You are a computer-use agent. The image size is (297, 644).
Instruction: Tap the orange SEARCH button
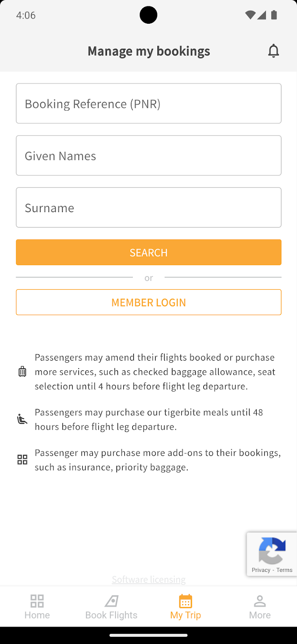148,252
